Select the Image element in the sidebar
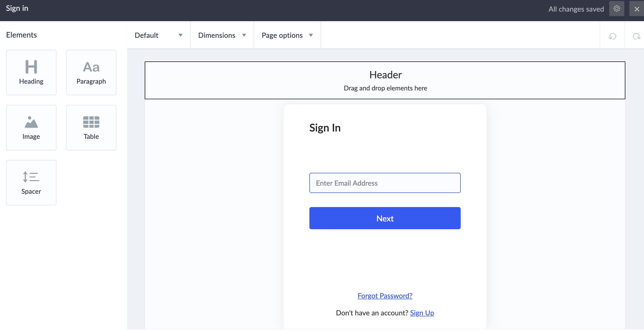Screen dimensions: 644x330 (x=31, y=127)
